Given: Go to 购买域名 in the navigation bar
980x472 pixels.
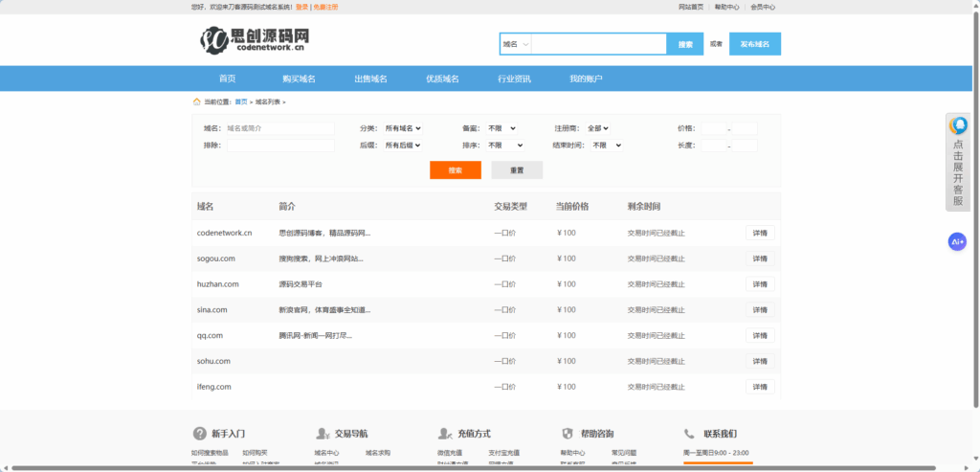Looking at the screenshot, I should coord(299,79).
